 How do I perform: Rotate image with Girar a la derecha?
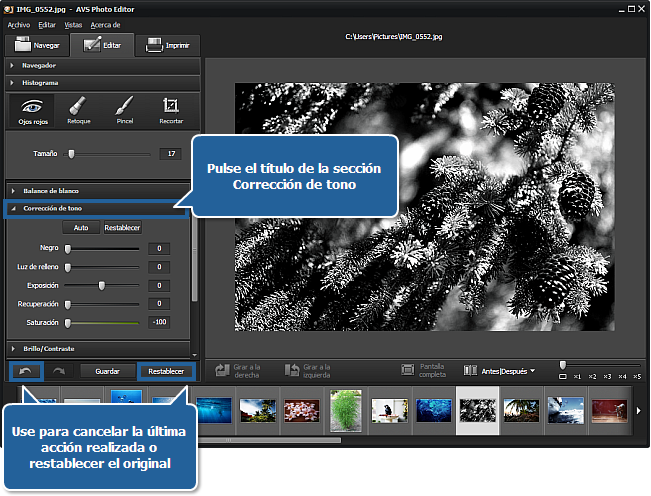235,371
